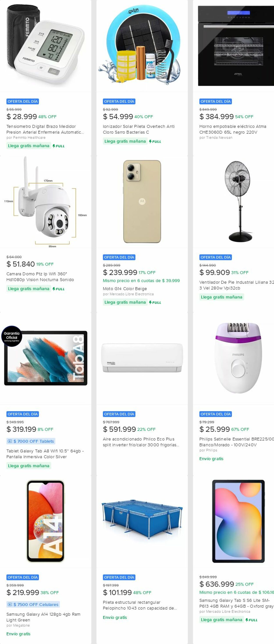274x644 pixels.
Task: Click the FULL icon on Camara Domo listing
Action: (x=59, y=289)
